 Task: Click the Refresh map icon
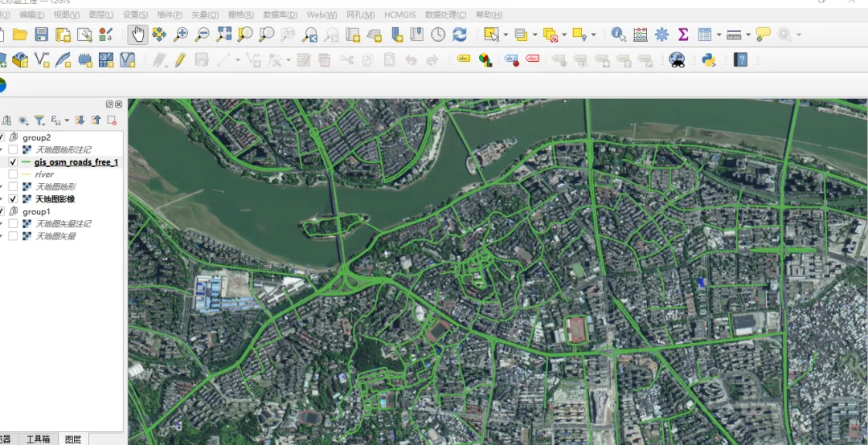point(460,35)
